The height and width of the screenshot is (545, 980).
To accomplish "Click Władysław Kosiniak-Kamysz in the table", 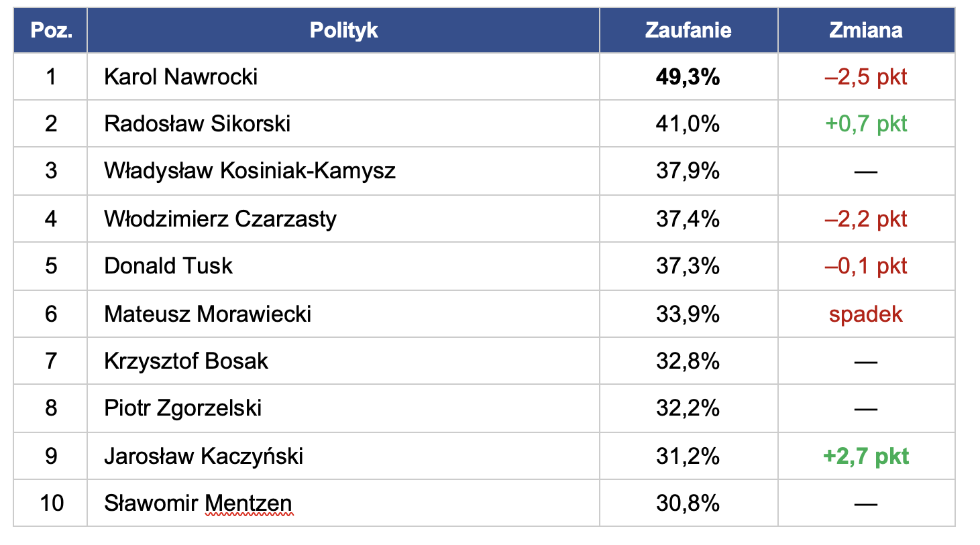I will [250, 171].
